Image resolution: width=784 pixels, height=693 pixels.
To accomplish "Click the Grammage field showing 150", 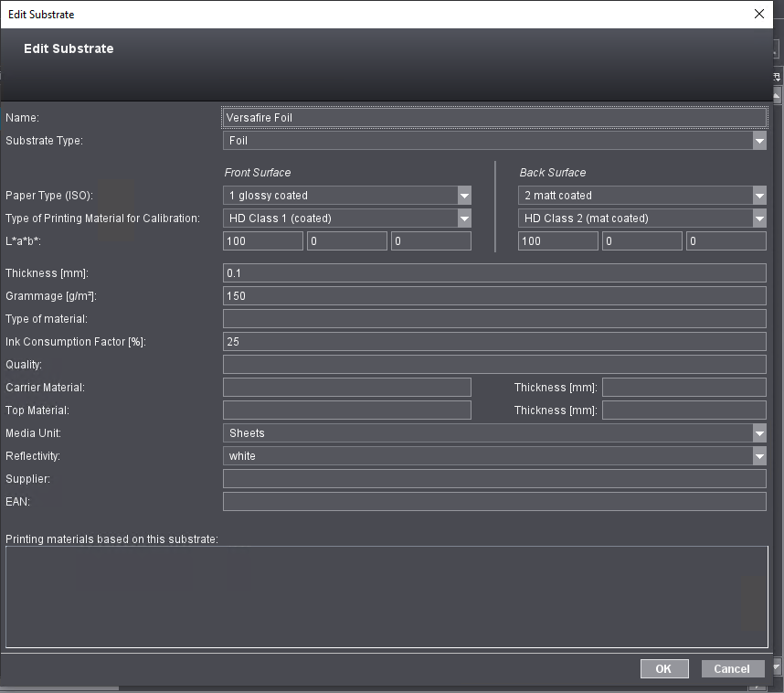I will click(493, 296).
